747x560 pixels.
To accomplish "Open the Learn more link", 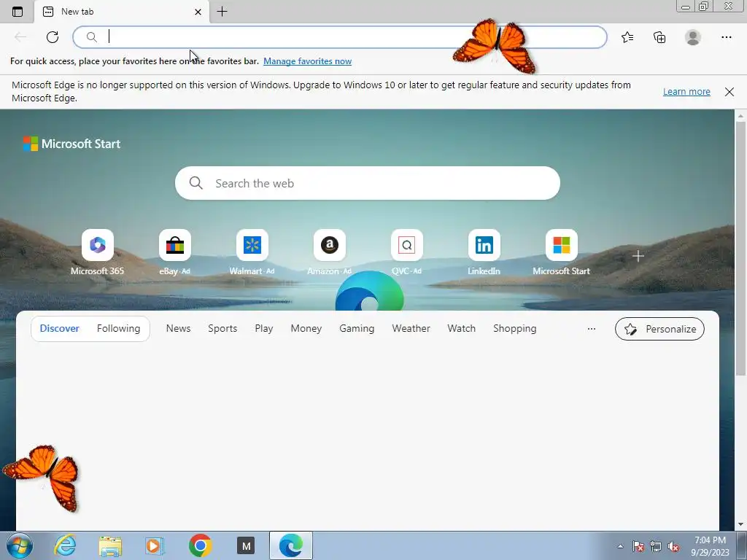I will click(x=686, y=91).
